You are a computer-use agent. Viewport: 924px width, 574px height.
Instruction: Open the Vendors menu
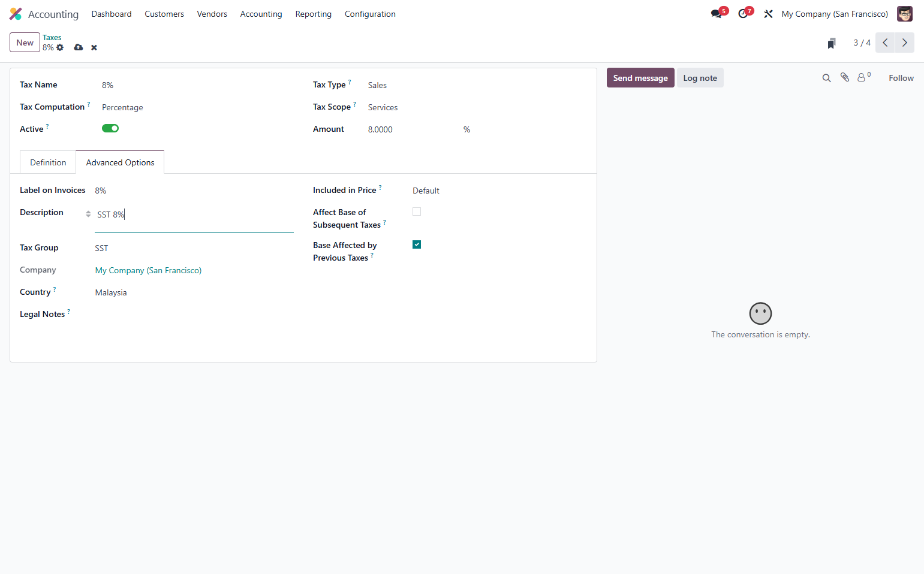[x=212, y=14]
